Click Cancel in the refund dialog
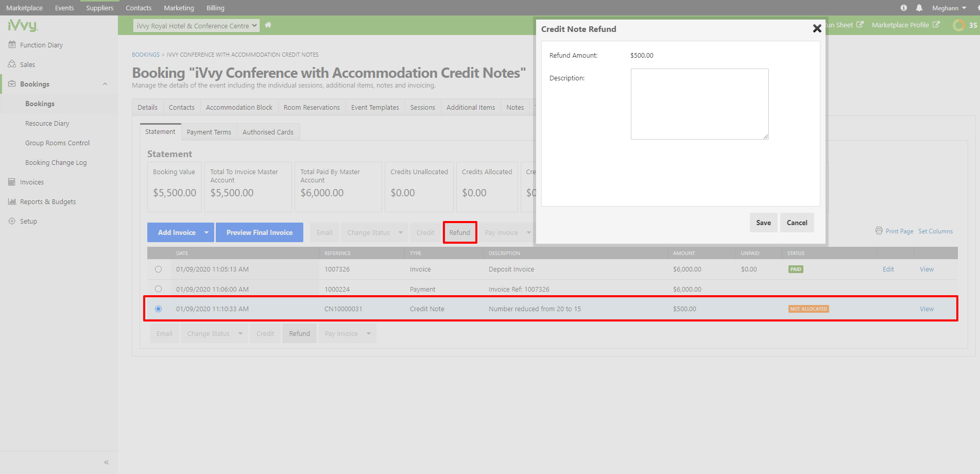 pyautogui.click(x=797, y=223)
